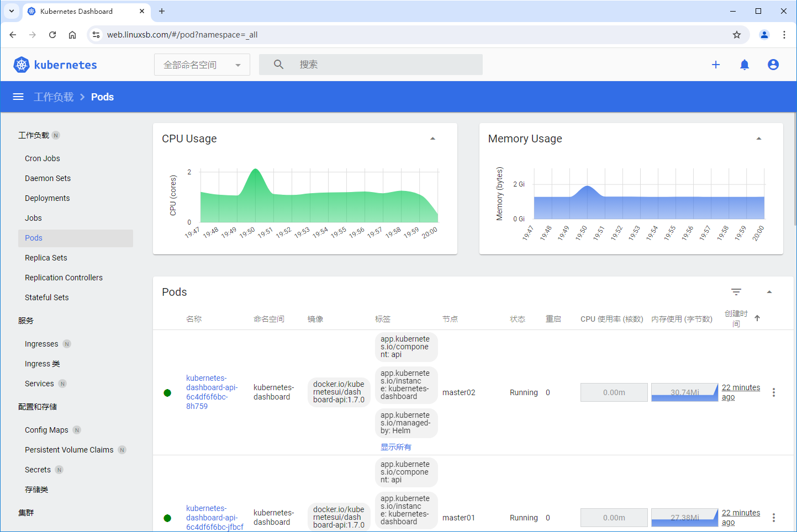Open the namespace selector dropdown
This screenshot has height=532, width=797.
[202, 65]
